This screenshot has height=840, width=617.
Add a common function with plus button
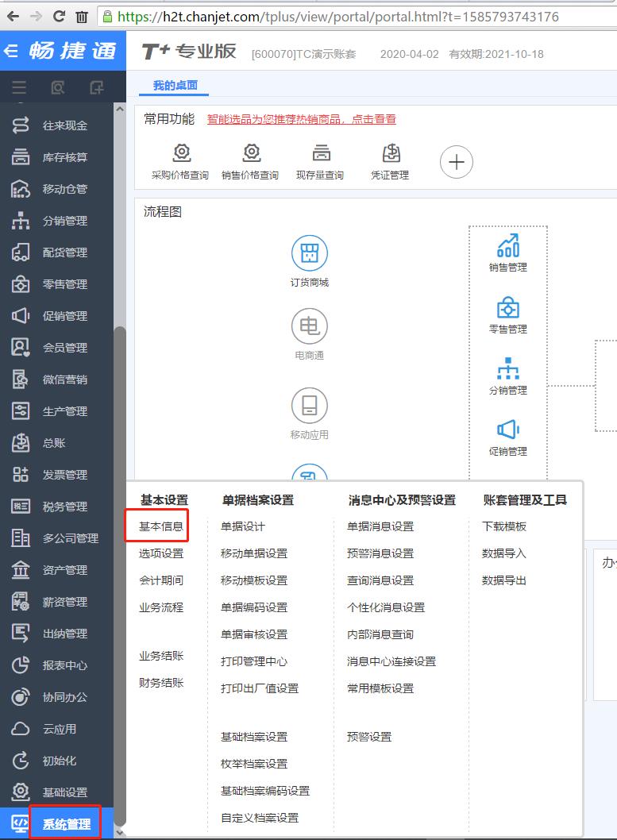[457, 162]
